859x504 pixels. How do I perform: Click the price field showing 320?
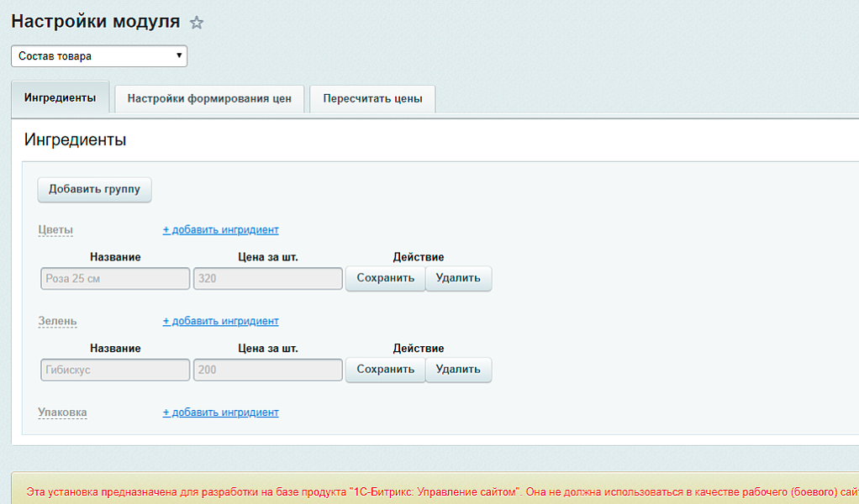(267, 278)
